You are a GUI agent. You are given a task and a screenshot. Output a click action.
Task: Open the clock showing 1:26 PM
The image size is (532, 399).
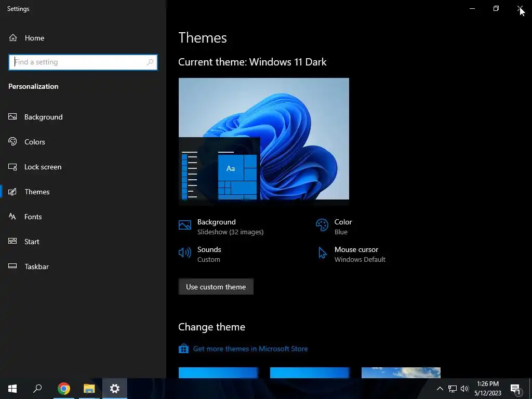click(x=487, y=389)
